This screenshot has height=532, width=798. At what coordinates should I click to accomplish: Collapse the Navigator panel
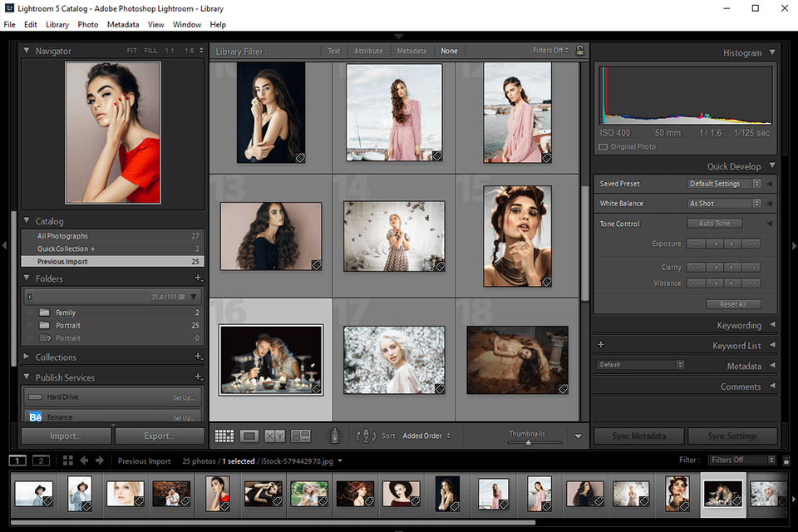27,51
